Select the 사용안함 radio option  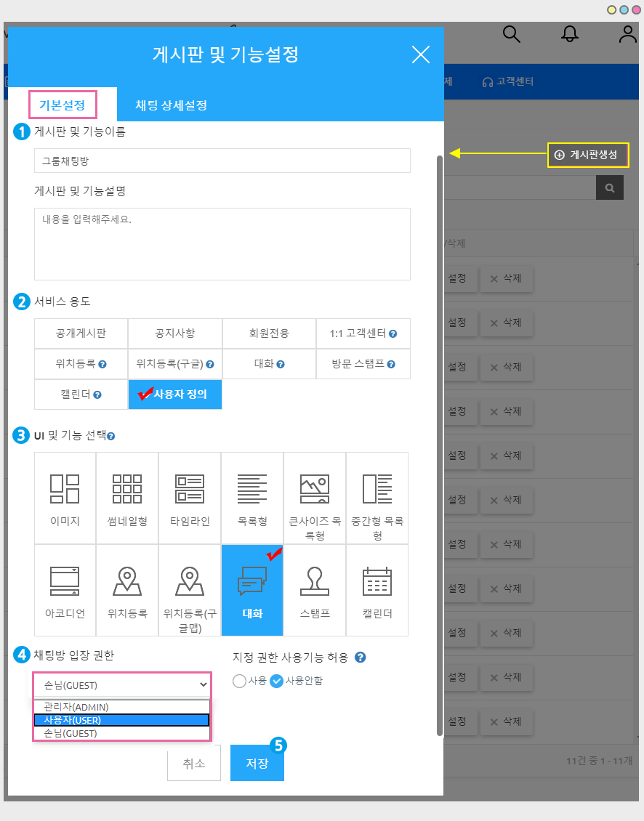pyautogui.click(x=277, y=681)
